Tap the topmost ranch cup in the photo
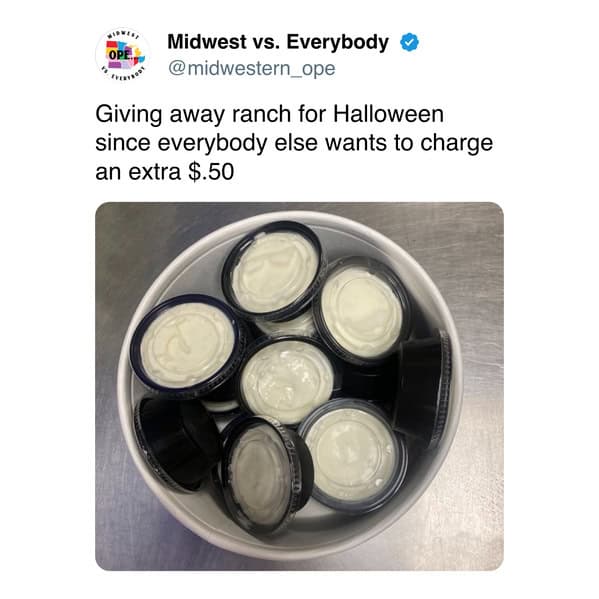 pyautogui.click(x=274, y=268)
